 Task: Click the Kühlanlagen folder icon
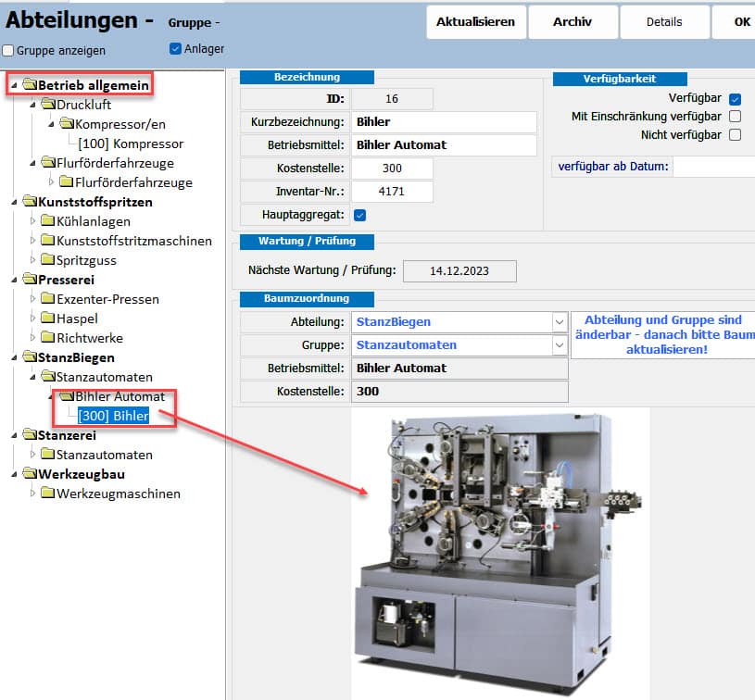[x=48, y=221]
